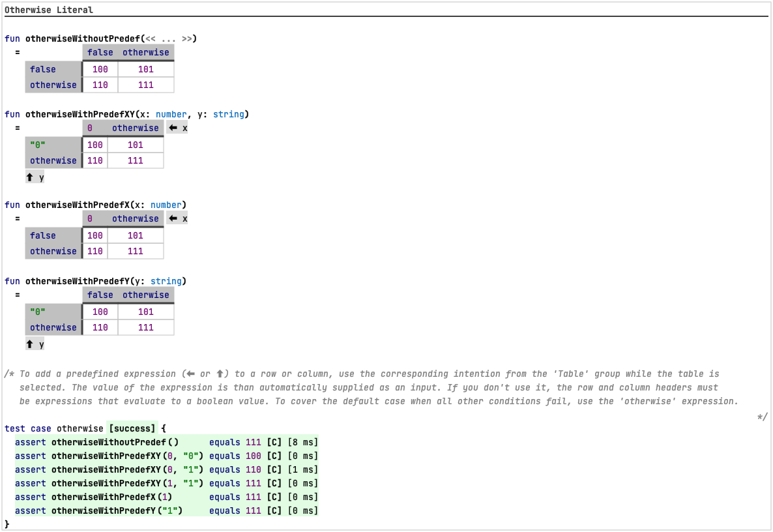
Task: Select the left arrow beside x in otherwiseWithPredefX table
Action: point(173,218)
